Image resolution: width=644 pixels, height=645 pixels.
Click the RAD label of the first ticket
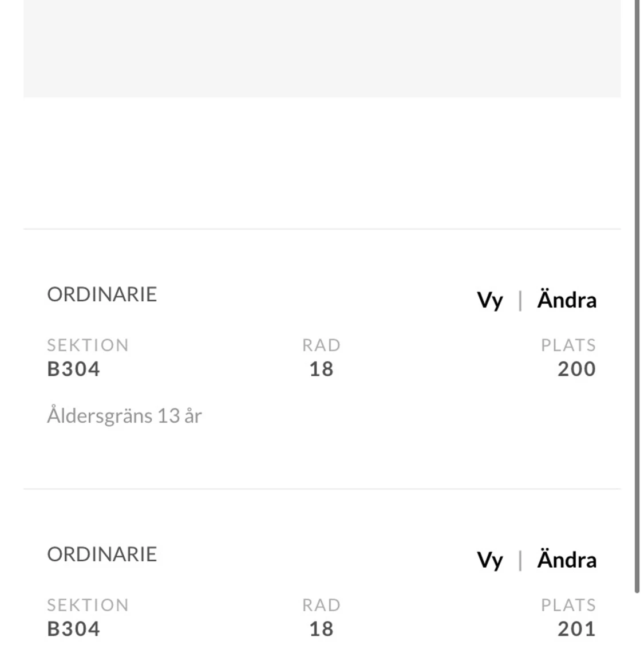(321, 345)
